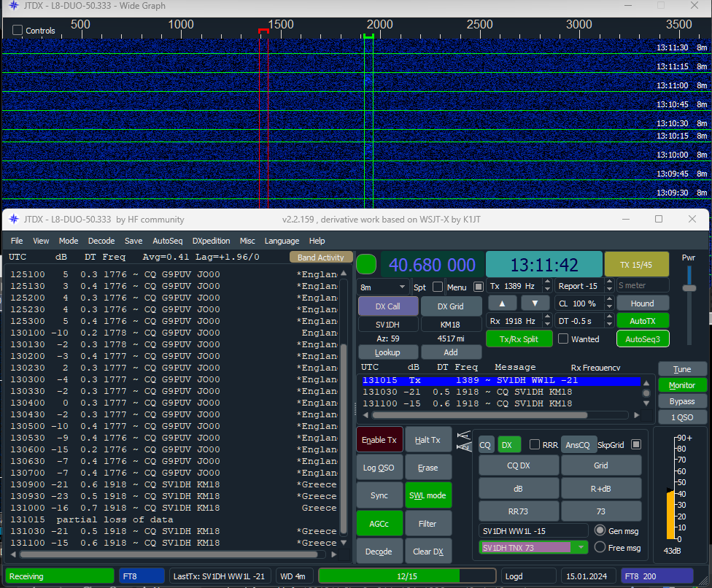Click the red Tx frequency marker on the Wide Graph scale
The image size is (712, 588).
[x=263, y=31]
